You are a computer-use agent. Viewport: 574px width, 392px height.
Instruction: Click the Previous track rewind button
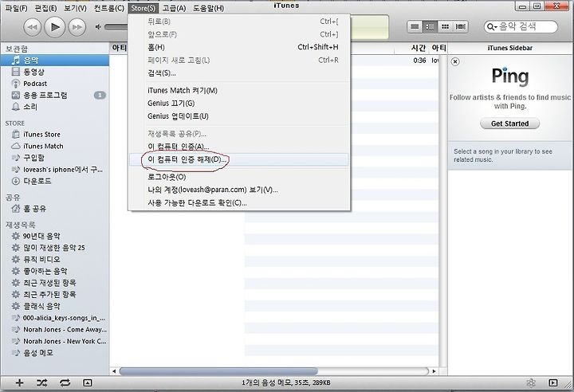(x=33, y=27)
